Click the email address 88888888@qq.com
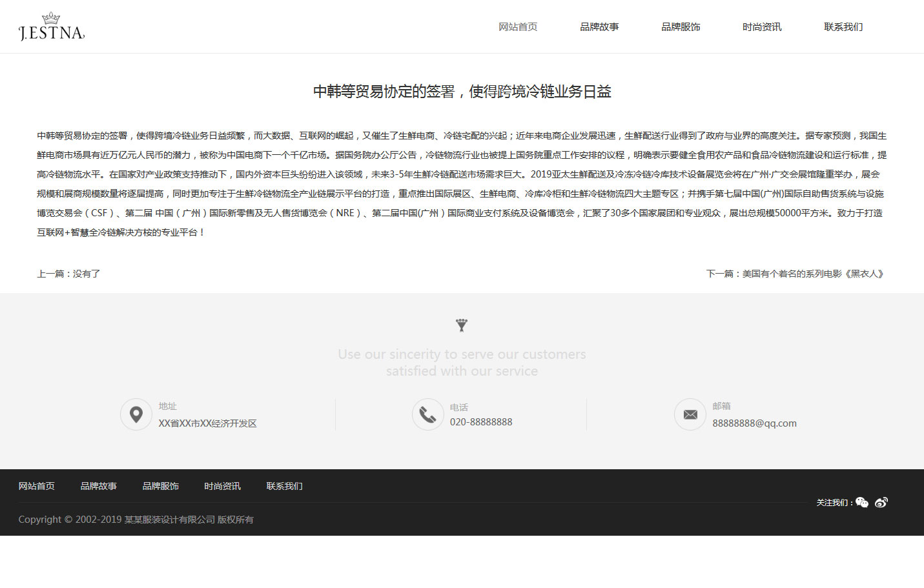The width and height of the screenshot is (924, 588). point(754,423)
